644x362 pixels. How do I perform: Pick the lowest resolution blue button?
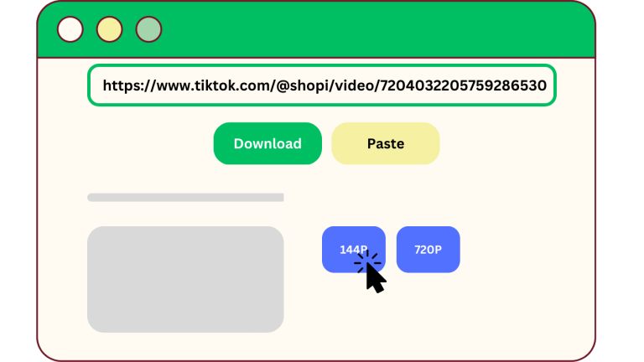[354, 250]
